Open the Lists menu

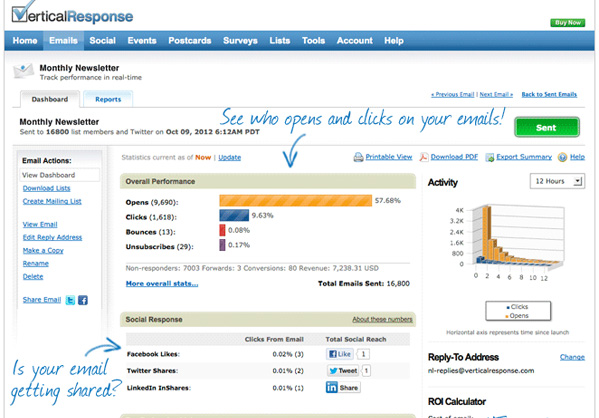tap(280, 41)
